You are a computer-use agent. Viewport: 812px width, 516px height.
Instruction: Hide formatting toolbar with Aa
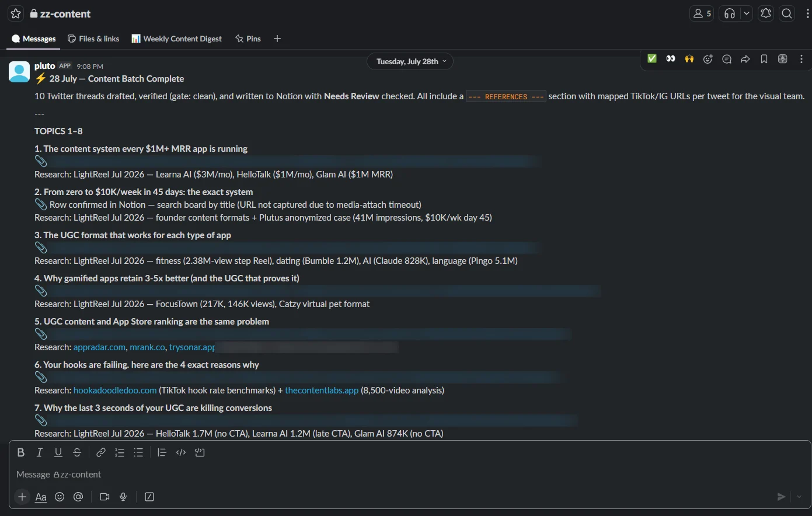[41, 497]
